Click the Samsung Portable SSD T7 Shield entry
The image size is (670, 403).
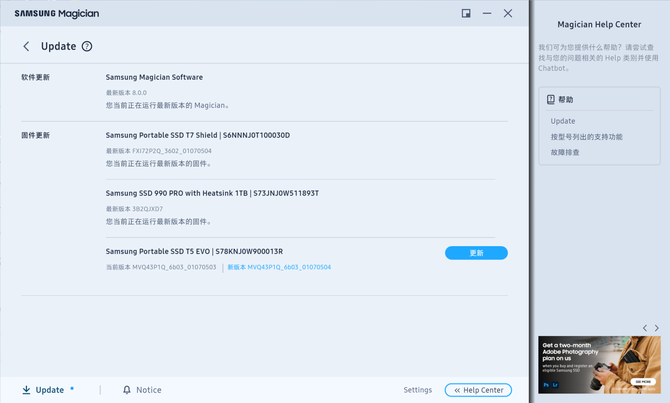[x=198, y=135]
